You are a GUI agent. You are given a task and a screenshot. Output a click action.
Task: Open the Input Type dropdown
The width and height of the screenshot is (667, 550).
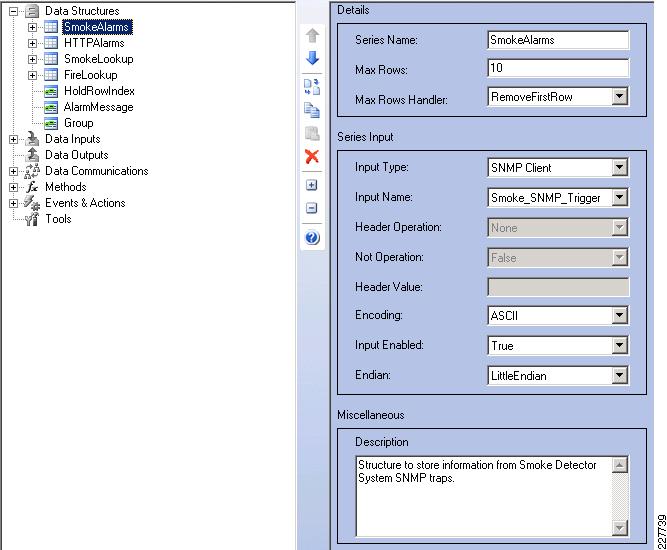point(620,168)
